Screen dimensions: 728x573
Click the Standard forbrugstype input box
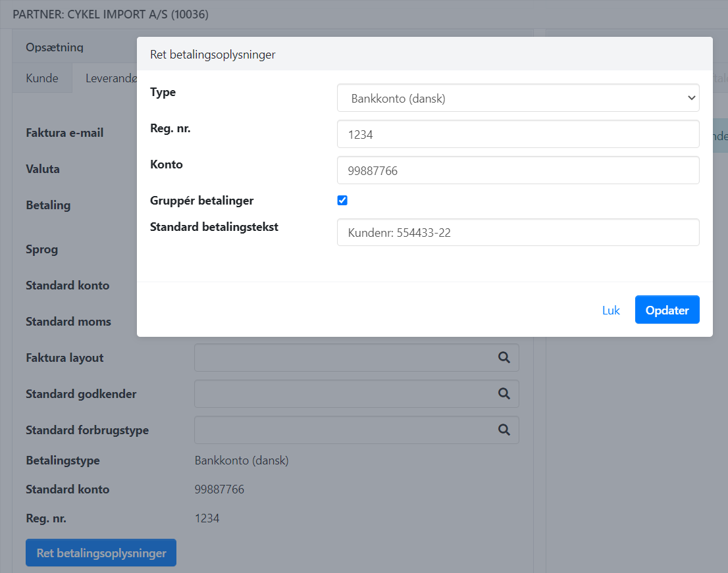[342, 430]
